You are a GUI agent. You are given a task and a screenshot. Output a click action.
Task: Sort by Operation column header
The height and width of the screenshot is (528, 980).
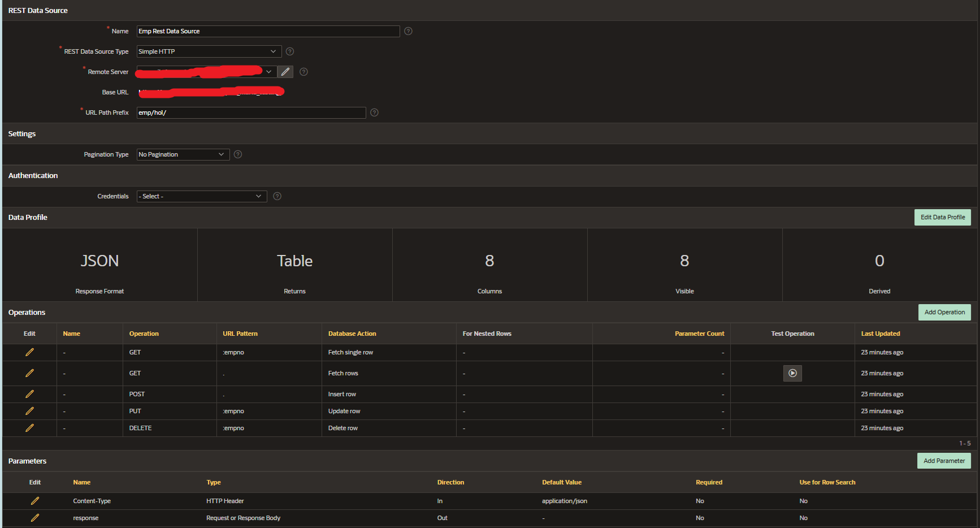[144, 334]
